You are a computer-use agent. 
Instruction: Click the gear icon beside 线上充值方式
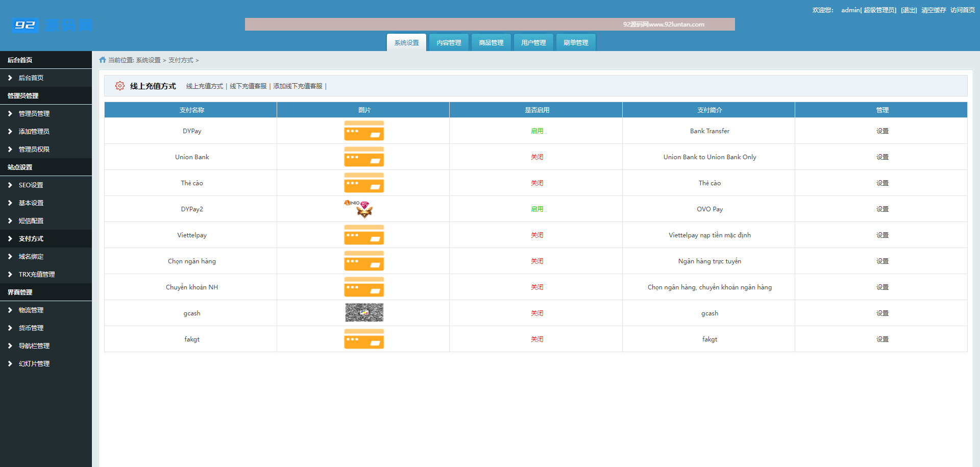pyautogui.click(x=120, y=86)
